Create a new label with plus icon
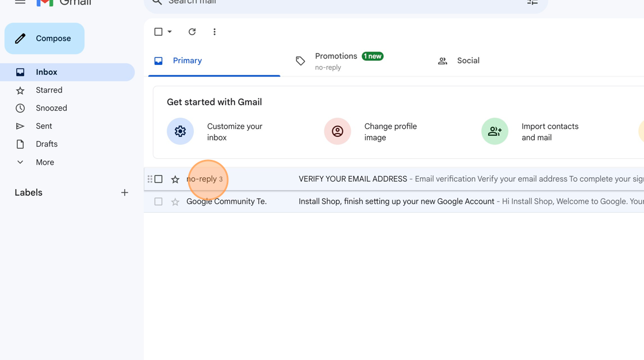The image size is (644, 360). [124, 192]
